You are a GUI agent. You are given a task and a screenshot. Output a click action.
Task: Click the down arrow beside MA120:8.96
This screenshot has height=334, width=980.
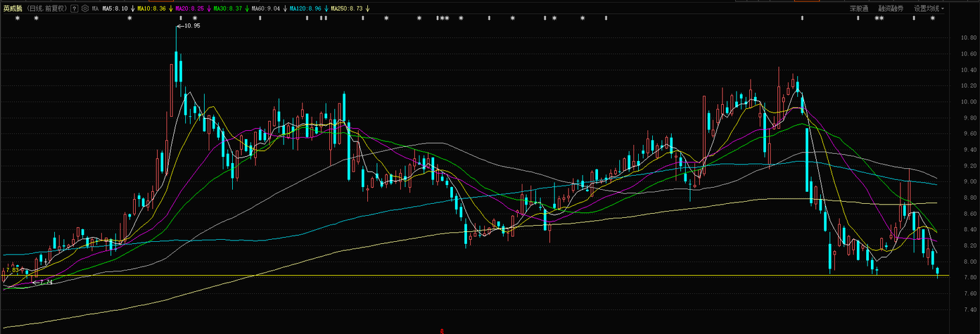pyautogui.click(x=326, y=9)
